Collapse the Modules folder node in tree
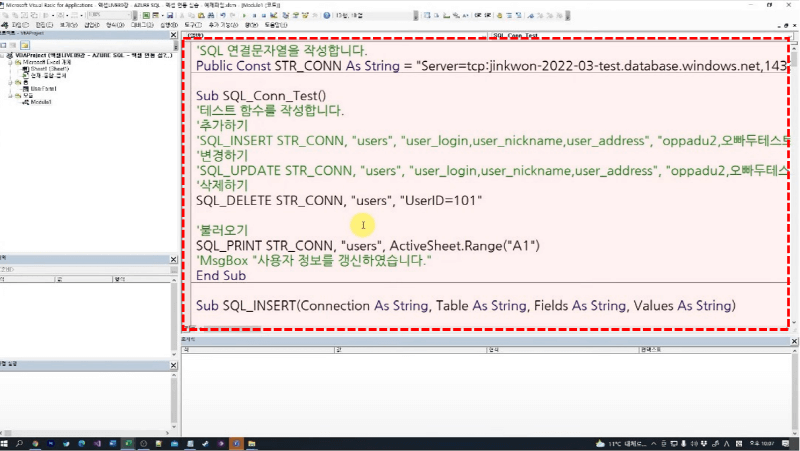The width and height of the screenshot is (800, 451). click(10, 95)
